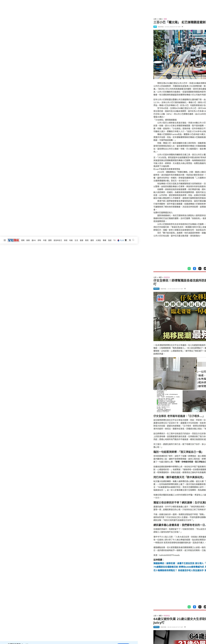Open the Hong Kong street tram photo

click(x=180, y=55)
